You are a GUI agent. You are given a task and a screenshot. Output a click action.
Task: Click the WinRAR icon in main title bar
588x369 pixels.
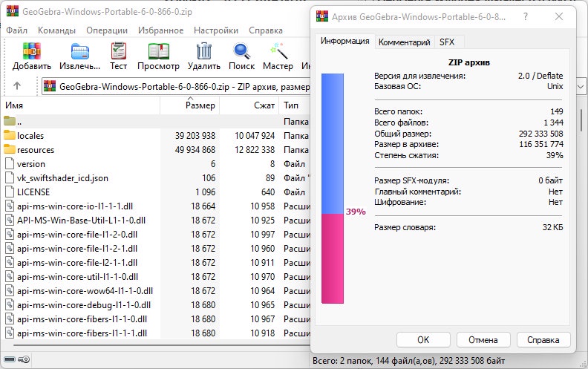coord(13,11)
